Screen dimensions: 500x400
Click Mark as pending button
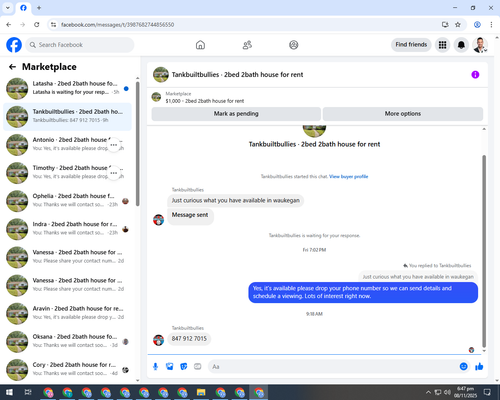point(236,114)
